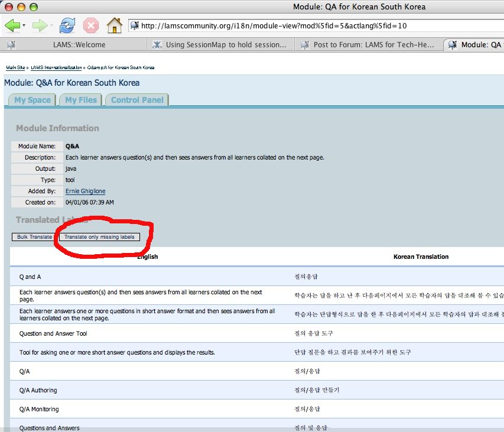Click the red Stop loading icon
504x432 pixels.
[91, 25]
